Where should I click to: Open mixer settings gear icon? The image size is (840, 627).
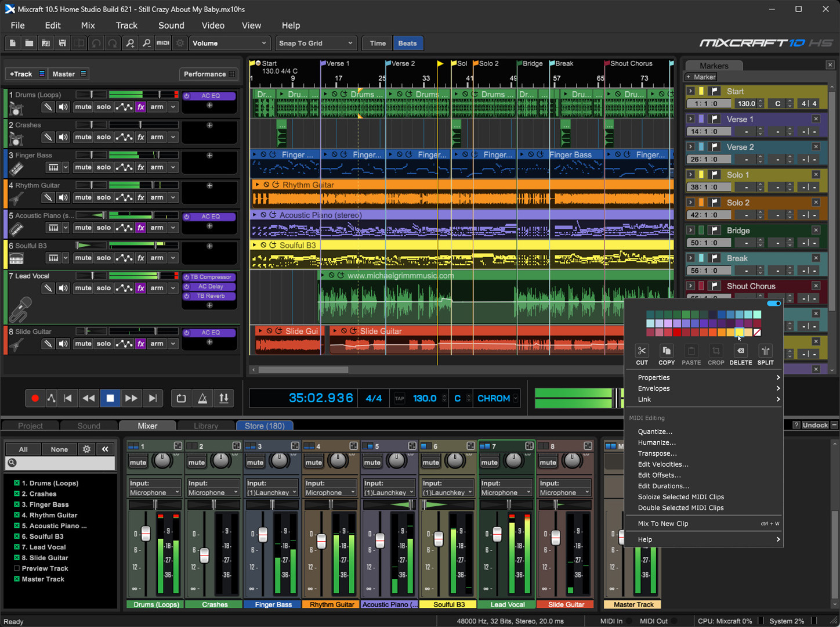click(x=86, y=449)
